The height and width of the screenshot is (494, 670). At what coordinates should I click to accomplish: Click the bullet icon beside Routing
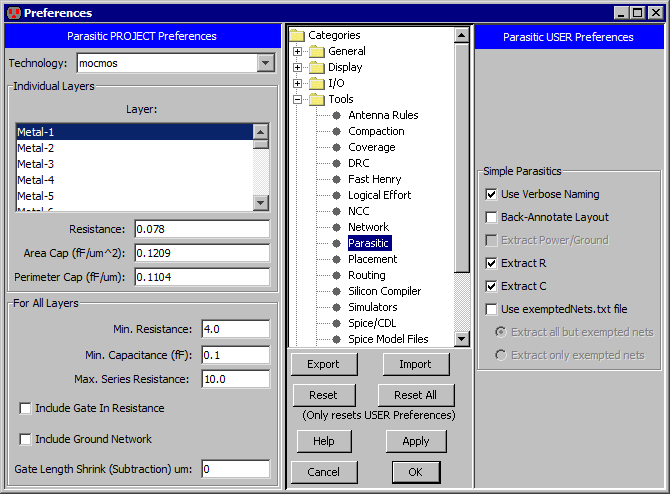pyautogui.click(x=337, y=275)
